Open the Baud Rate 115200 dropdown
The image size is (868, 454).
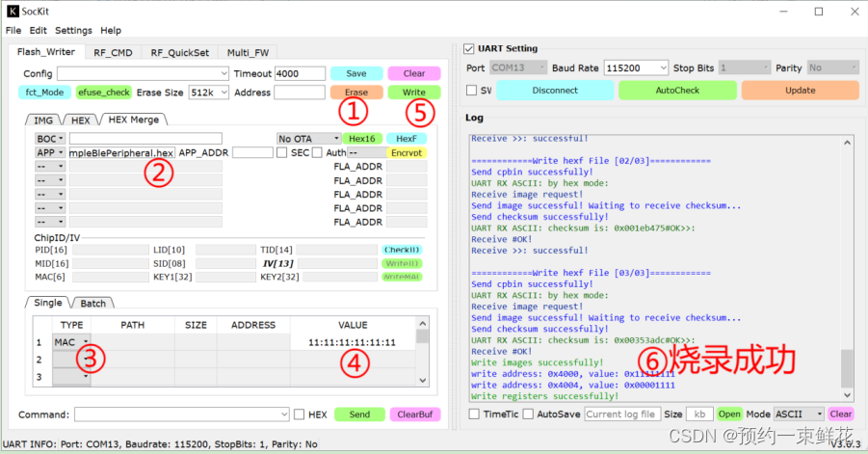pyautogui.click(x=636, y=67)
